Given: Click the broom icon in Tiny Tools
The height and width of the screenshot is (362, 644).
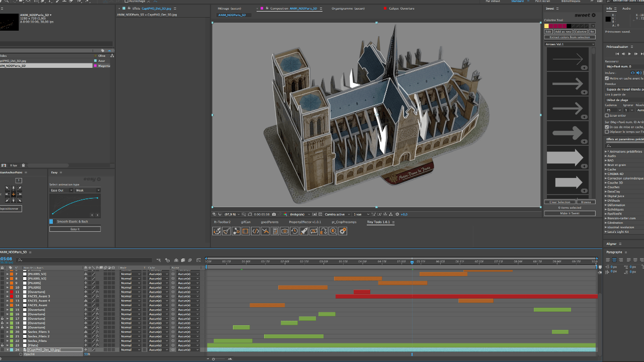Looking at the screenshot, I should pyautogui.click(x=226, y=231).
